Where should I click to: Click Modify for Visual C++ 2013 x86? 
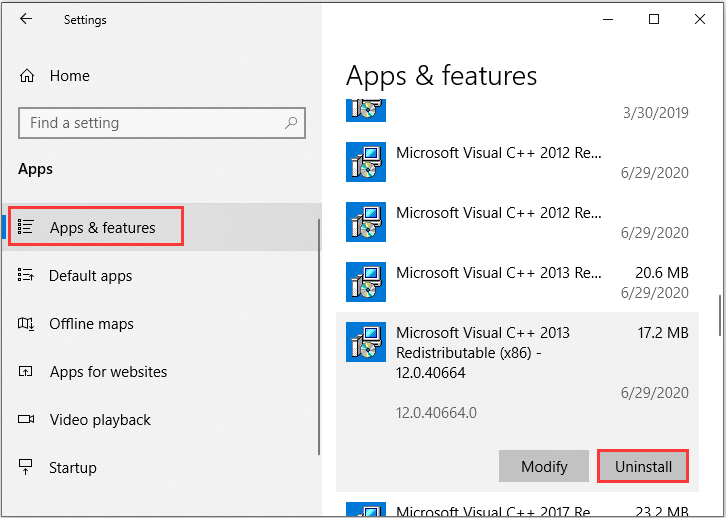(x=544, y=466)
